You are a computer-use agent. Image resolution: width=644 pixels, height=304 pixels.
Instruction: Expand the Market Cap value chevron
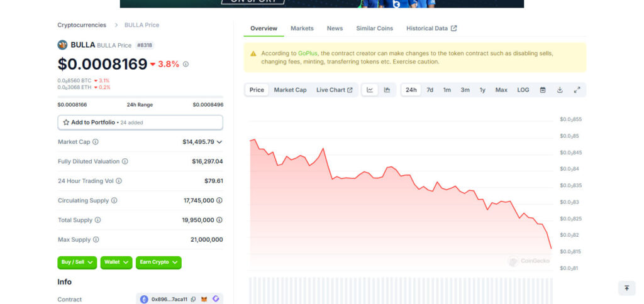point(219,142)
